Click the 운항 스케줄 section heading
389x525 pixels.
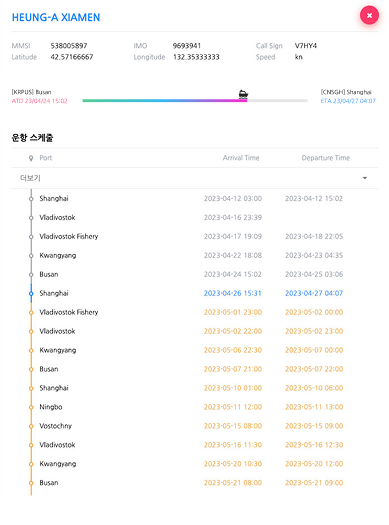[x=32, y=138]
